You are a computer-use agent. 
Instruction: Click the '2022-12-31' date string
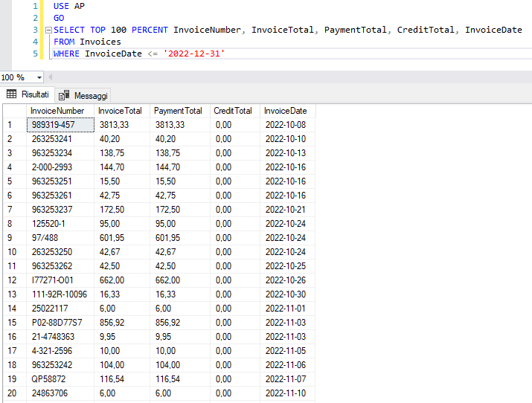[x=193, y=54]
